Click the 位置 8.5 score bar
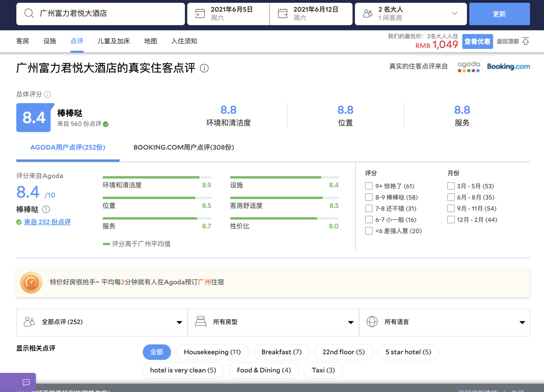 pyautogui.click(x=157, y=198)
